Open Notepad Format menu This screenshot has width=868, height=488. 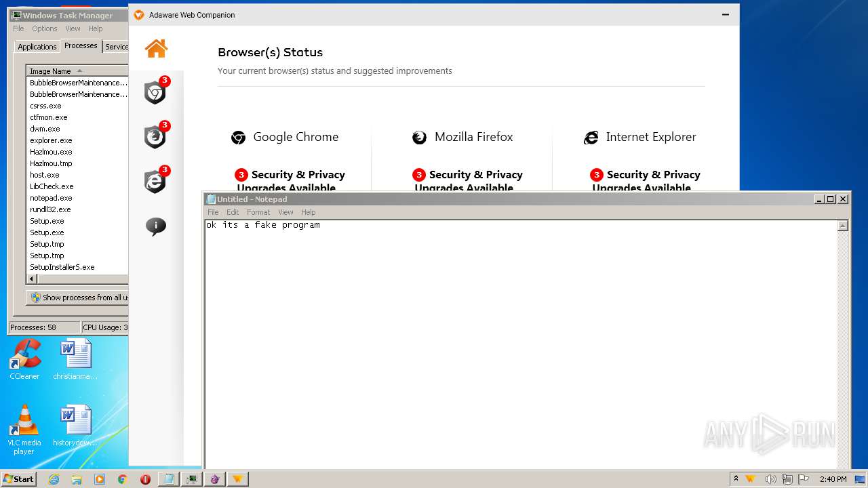click(258, 212)
